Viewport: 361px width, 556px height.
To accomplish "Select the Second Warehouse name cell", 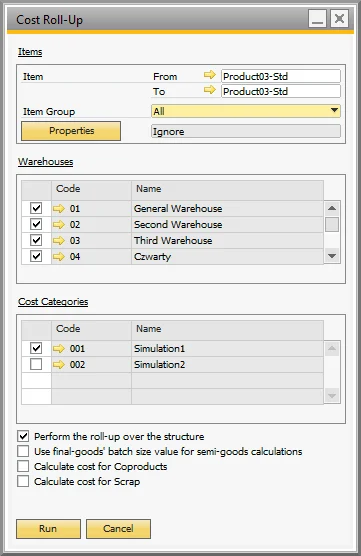I will point(227,224).
